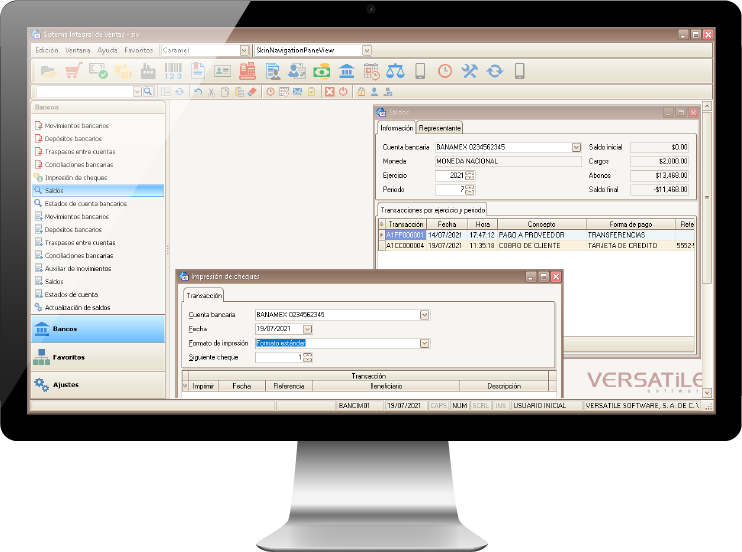Viewport: 742px width, 552px height.
Task: Open the folder icon in main toolbar
Action: tap(49, 71)
